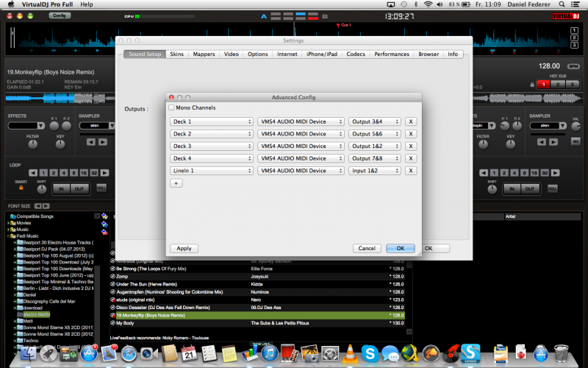Open the audio device dropdown for Deck 4
The height and width of the screenshot is (368, 588).
click(x=301, y=158)
